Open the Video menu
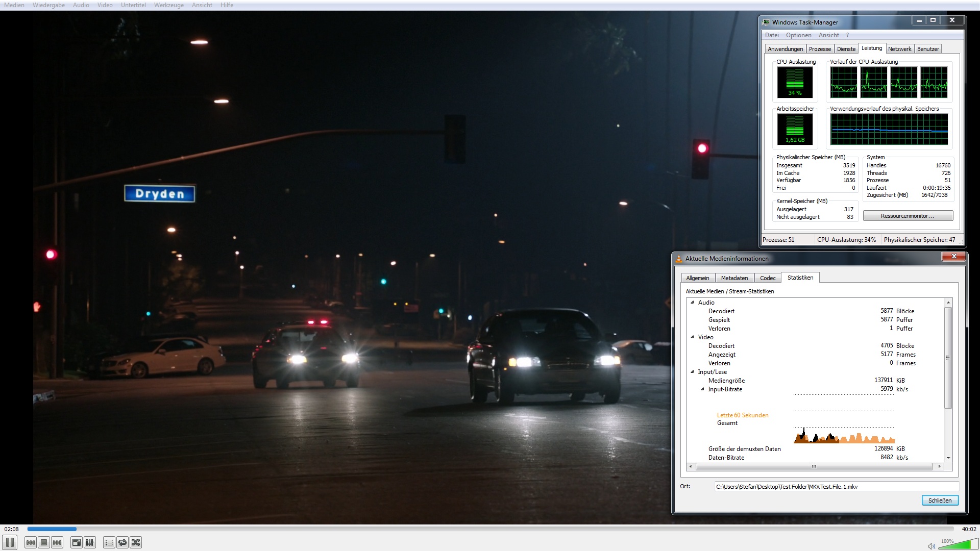This screenshot has height=551, width=980. pos(105,5)
